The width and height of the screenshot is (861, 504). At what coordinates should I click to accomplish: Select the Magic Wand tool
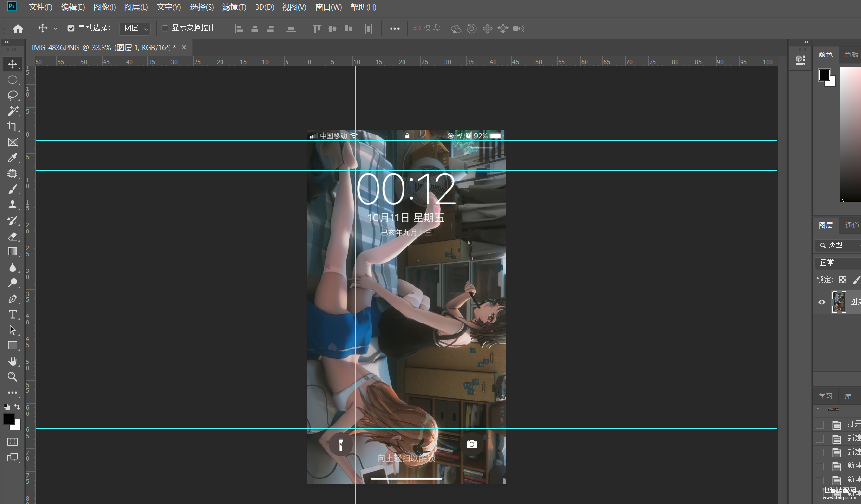(13, 111)
